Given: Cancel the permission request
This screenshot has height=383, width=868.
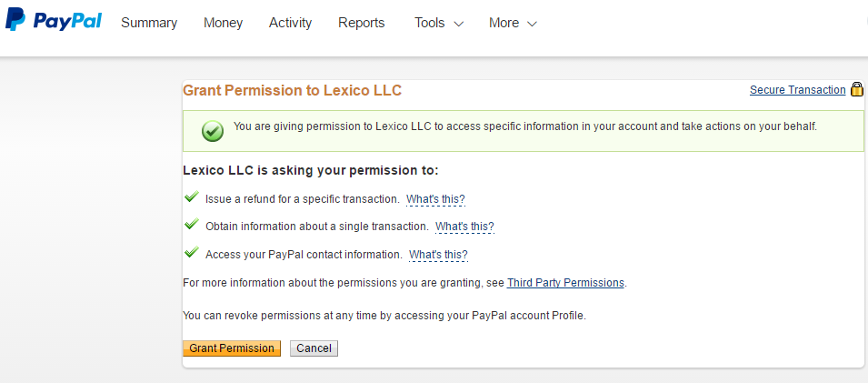Looking at the screenshot, I should 314,348.
